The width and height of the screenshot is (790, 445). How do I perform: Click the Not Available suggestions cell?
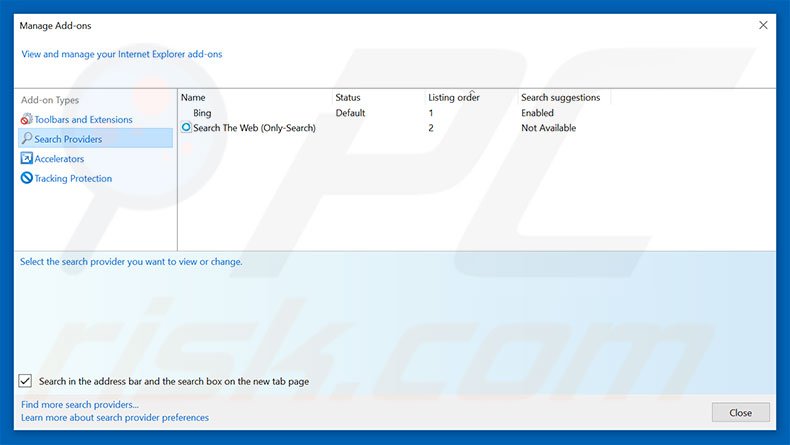548,128
